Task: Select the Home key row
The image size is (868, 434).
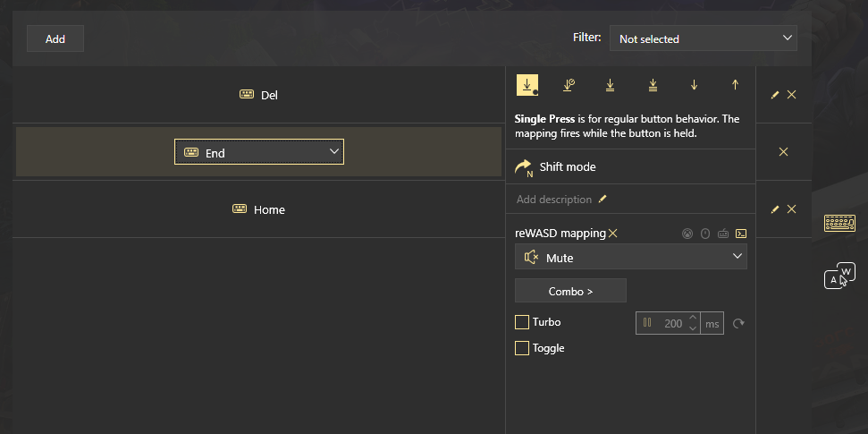Action: pyautogui.click(x=258, y=209)
